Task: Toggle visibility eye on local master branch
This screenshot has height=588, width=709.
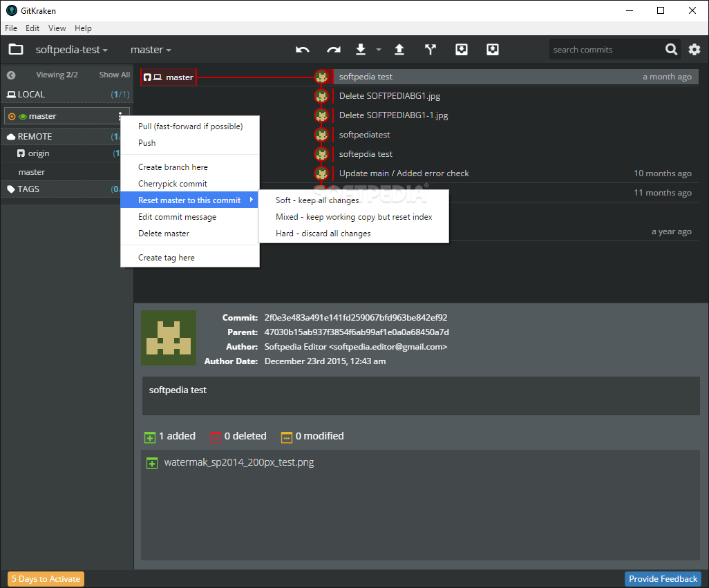Action: coord(23,117)
